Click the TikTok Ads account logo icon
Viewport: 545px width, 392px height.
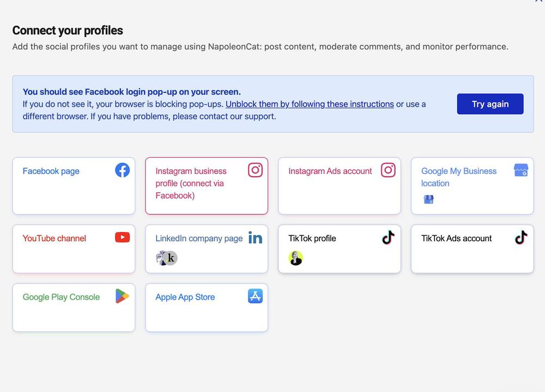(x=521, y=237)
